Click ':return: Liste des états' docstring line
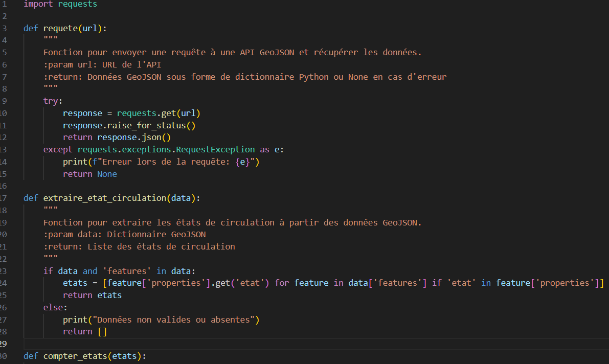Image resolution: width=609 pixels, height=364 pixels. click(x=139, y=247)
